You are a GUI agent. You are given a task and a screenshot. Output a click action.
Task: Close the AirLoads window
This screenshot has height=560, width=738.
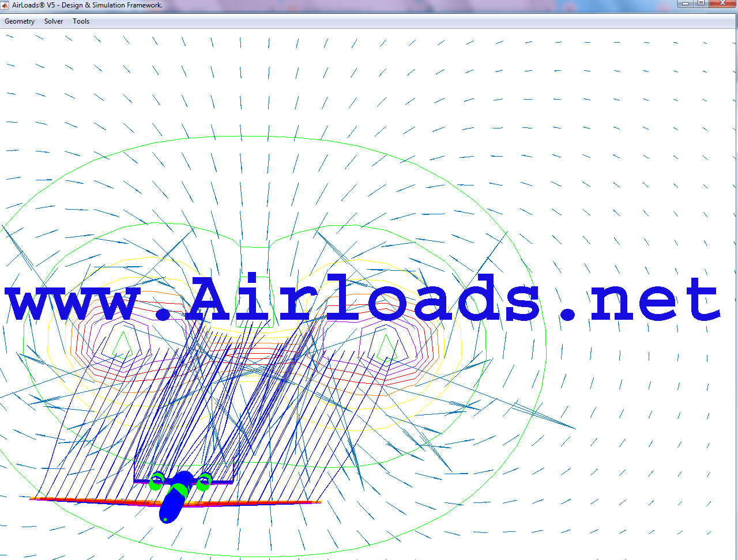point(722,3)
